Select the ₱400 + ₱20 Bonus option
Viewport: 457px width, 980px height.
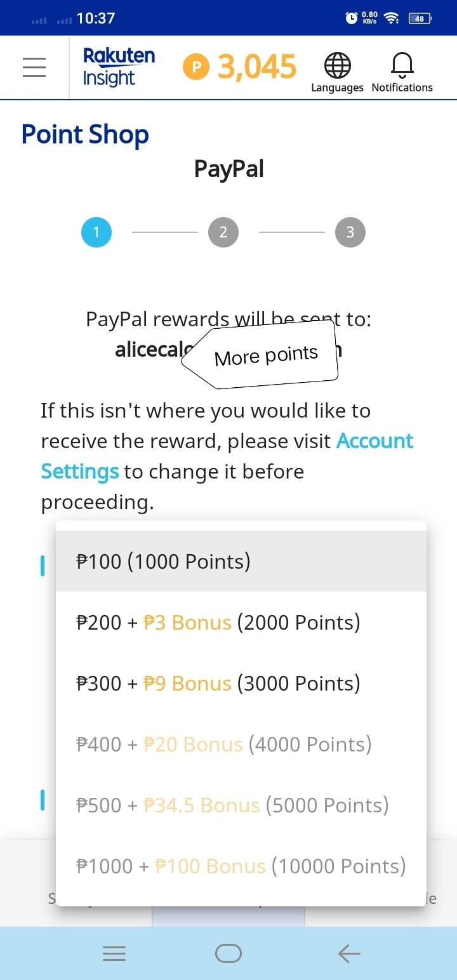point(241,744)
